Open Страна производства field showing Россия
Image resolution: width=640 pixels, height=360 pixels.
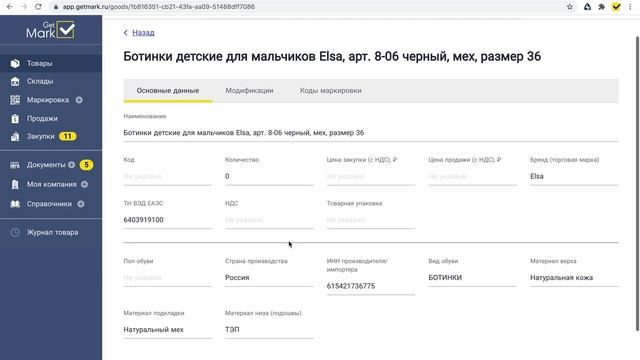pyautogui.click(x=269, y=278)
